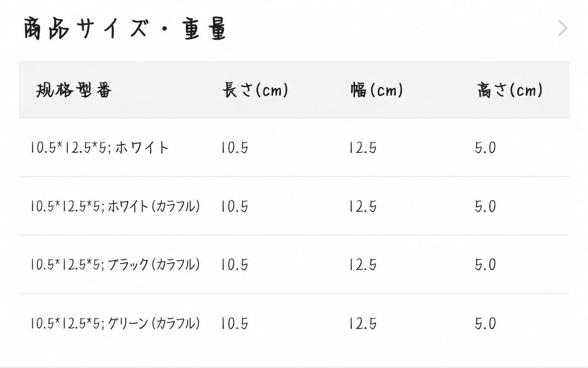Image resolution: width=588 pixels, height=368 pixels.
Task: Select the ブラック(カラフル) spec row label
Action: pos(115,264)
